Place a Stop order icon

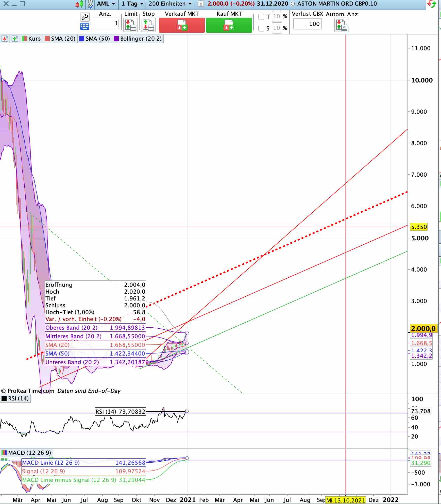(148, 25)
